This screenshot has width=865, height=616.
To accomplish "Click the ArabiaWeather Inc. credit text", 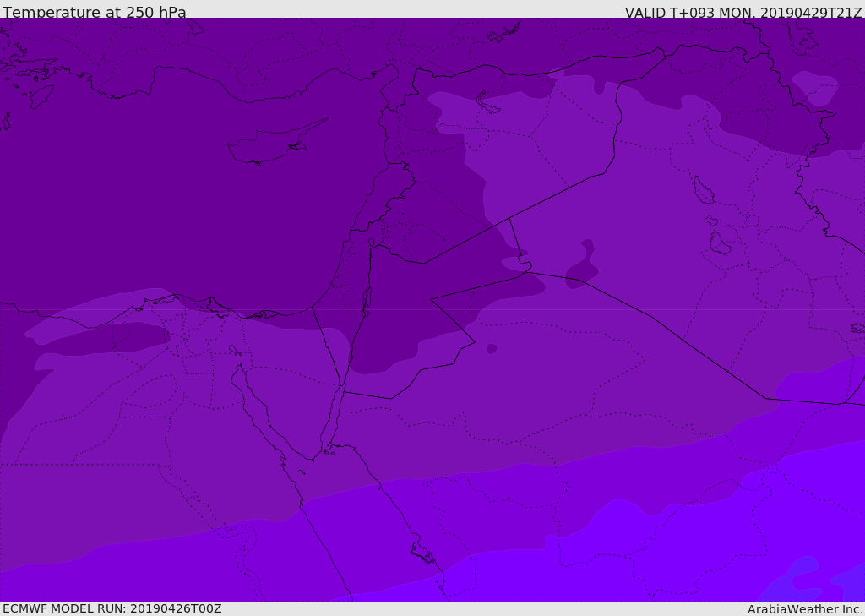I will pos(804,609).
